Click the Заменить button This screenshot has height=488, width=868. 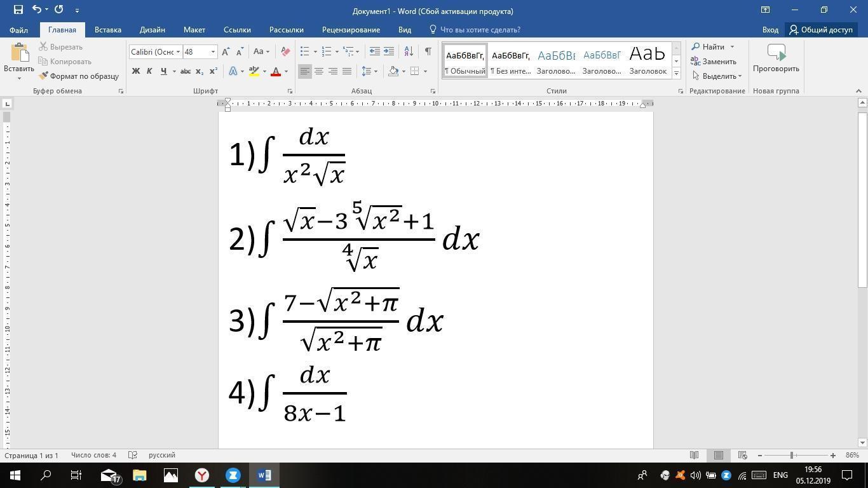click(x=714, y=62)
